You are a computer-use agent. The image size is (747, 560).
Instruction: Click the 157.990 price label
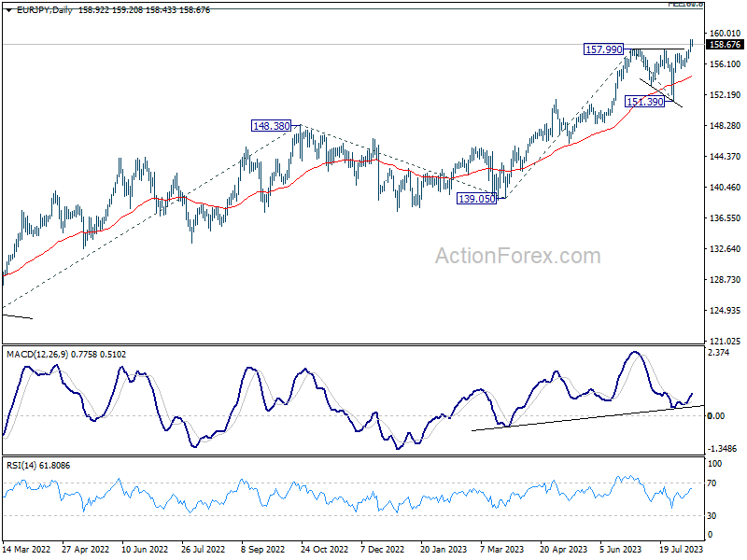pyautogui.click(x=603, y=49)
